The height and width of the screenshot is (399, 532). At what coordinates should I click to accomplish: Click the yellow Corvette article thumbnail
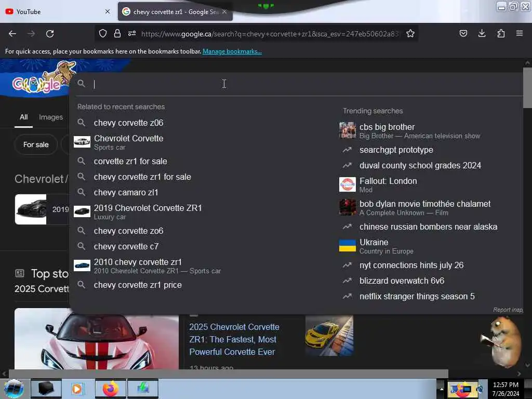tap(329, 336)
